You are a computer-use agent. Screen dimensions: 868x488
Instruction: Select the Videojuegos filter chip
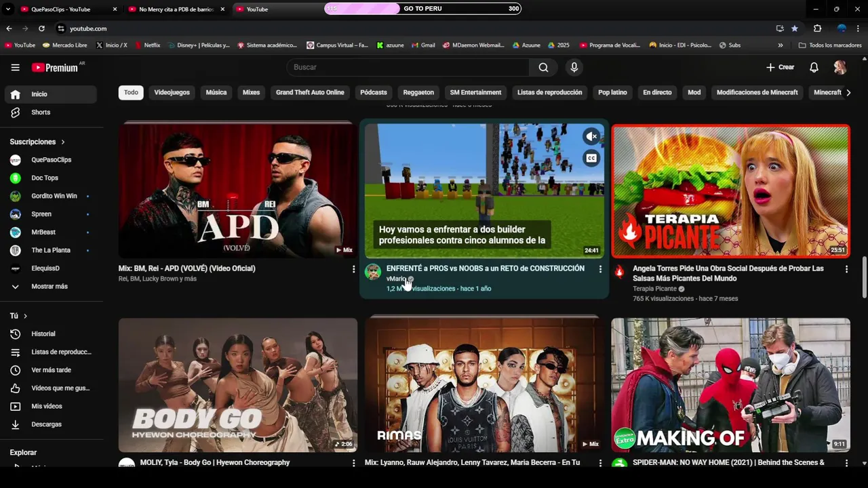172,92
